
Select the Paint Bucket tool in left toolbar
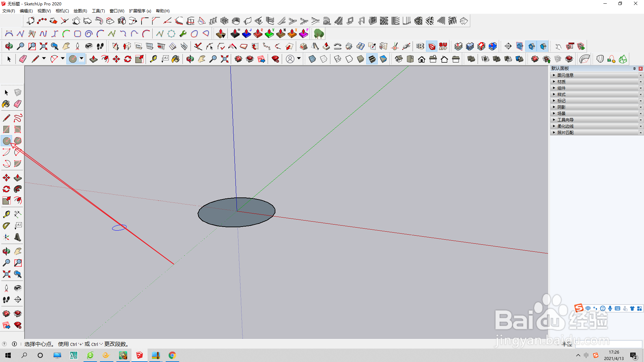(6, 104)
